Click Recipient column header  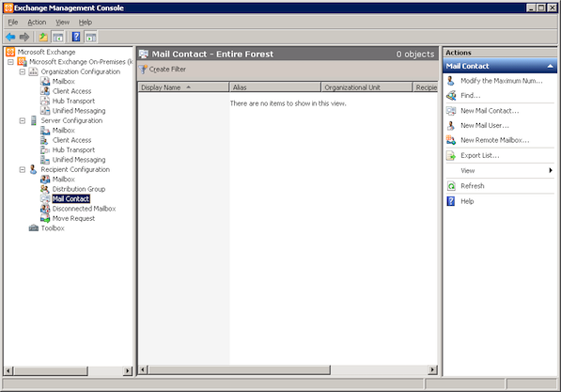click(426, 87)
